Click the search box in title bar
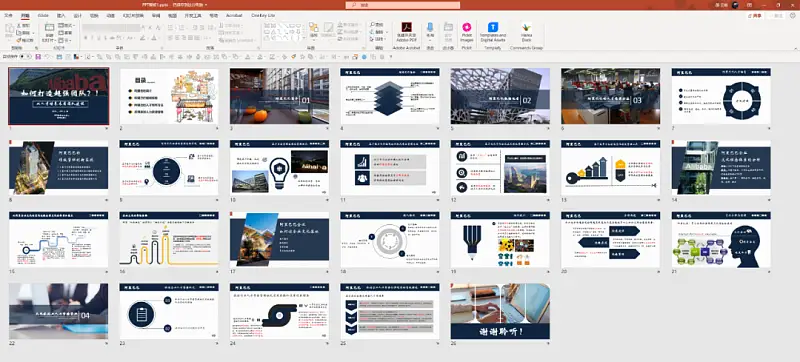The width and height of the screenshot is (800, 362). 403,5
